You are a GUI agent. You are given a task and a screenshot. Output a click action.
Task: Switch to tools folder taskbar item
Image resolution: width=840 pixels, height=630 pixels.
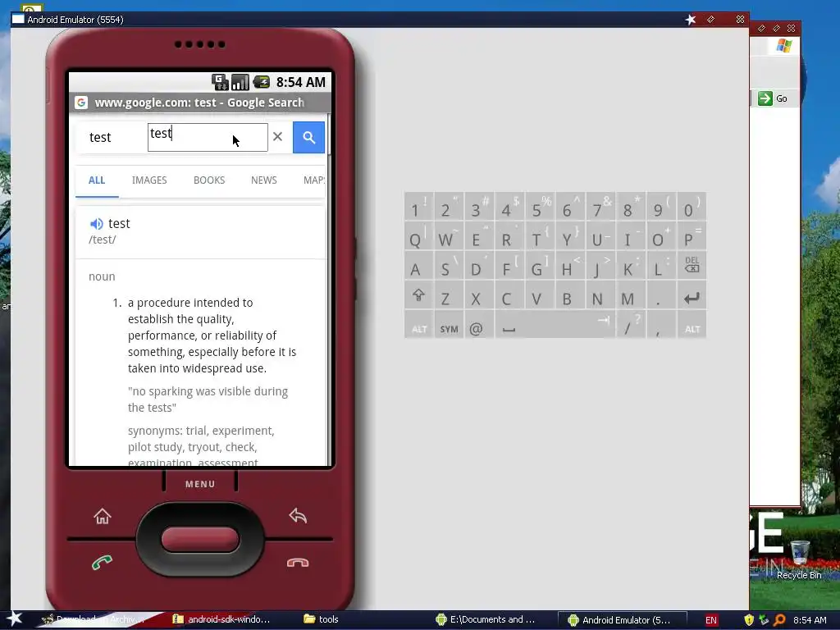322,619
